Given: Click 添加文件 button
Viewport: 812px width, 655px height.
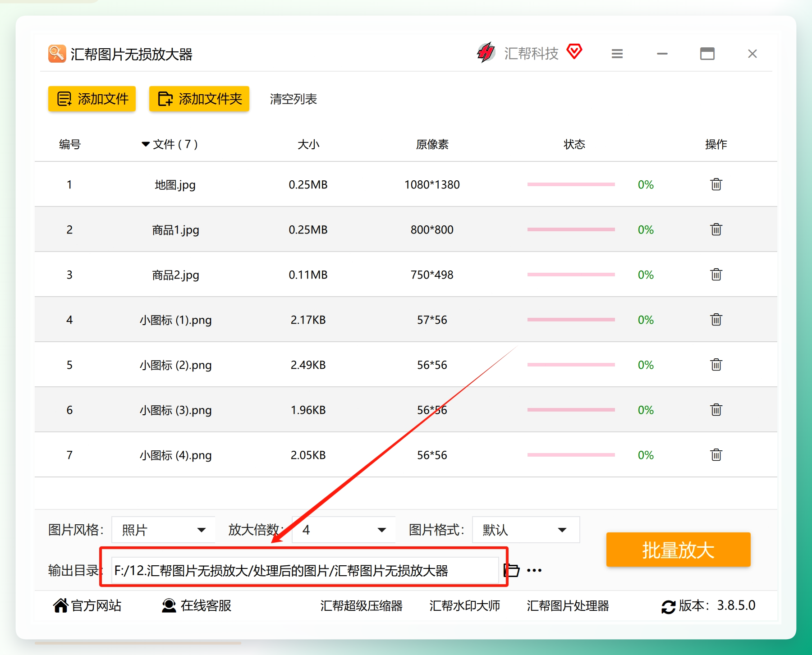Looking at the screenshot, I should click(x=92, y=99).
